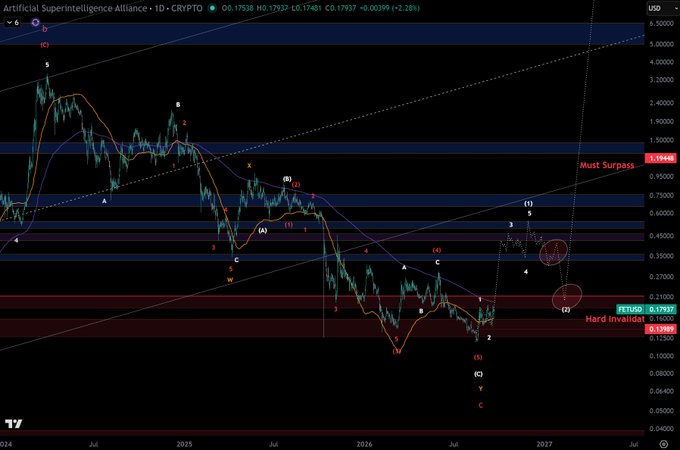Select the red 1.19448 price label
The image size is (680, 450).
(x=660, y=158)
